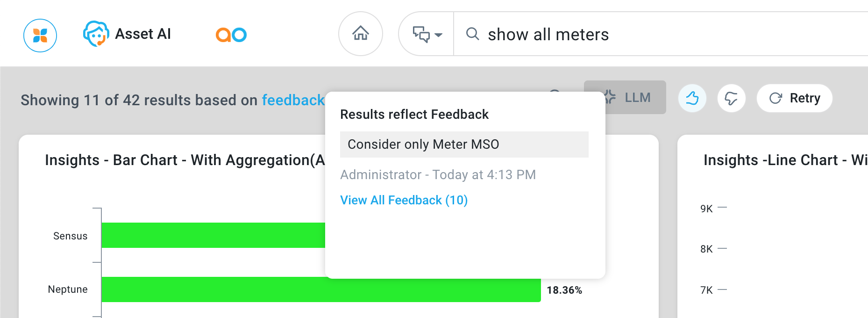
Task: Click the search magnifier icon
Action: [x=472, y=34]
